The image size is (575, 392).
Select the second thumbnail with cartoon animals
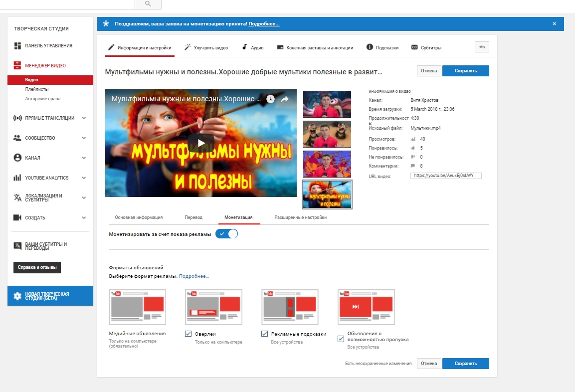[x=327, y=134]
